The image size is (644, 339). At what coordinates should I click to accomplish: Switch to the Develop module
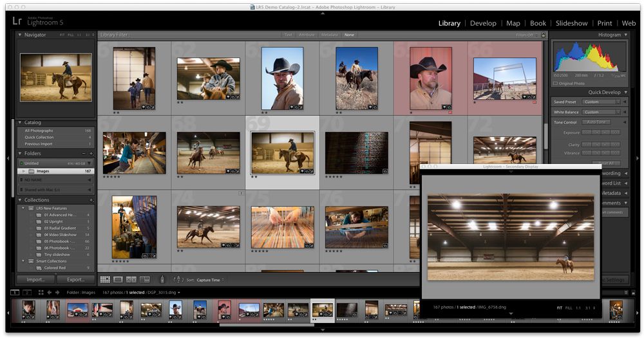483,23
